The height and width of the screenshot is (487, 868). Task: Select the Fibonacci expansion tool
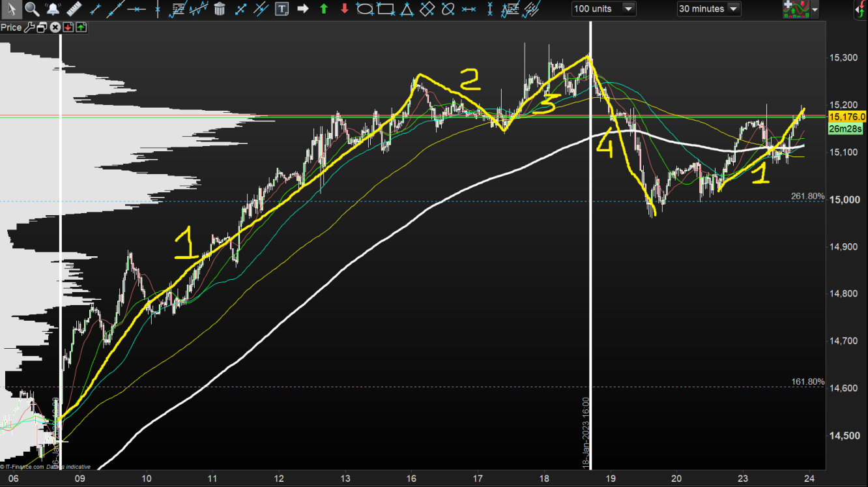(512, 9)
